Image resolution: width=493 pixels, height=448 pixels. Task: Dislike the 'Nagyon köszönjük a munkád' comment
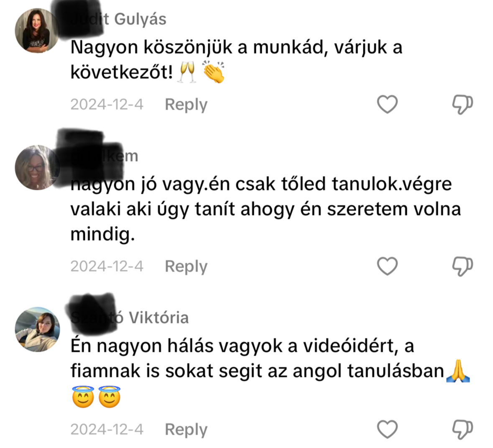click(x=462, y=105)
